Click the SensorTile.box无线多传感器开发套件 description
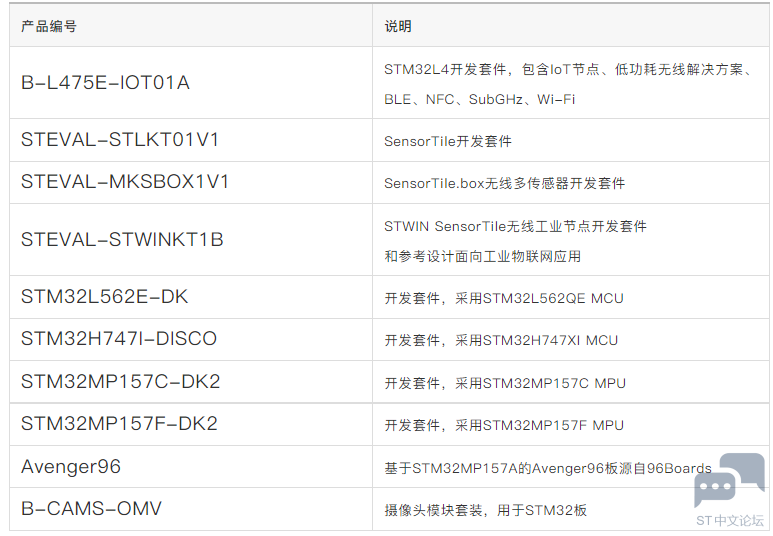The height and width of the screenshot is (536, 773). pos(504,183)
